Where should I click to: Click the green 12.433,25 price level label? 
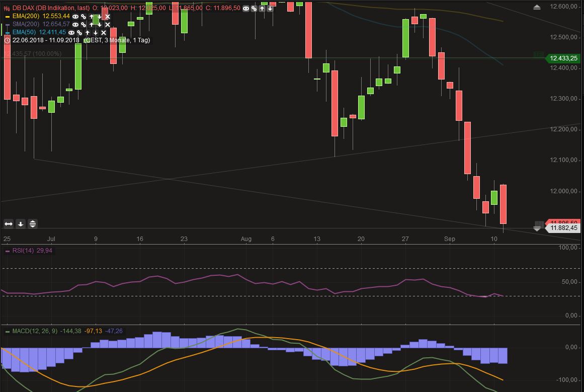[x=563, y=58]
